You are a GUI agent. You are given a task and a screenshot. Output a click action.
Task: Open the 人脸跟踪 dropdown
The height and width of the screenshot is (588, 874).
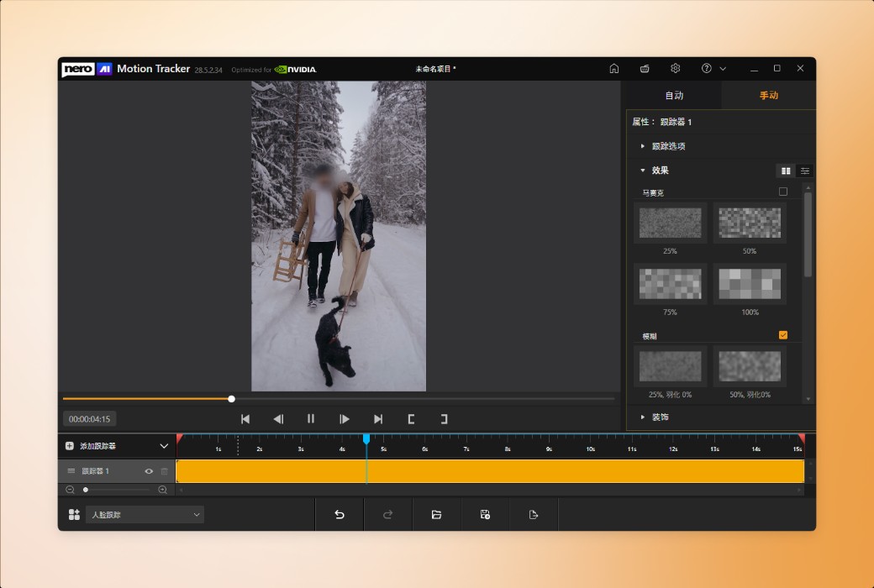coord(145,514)
